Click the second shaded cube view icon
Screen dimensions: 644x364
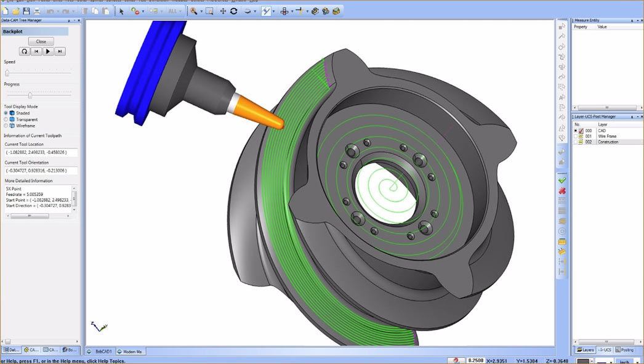tap(325, 11)
